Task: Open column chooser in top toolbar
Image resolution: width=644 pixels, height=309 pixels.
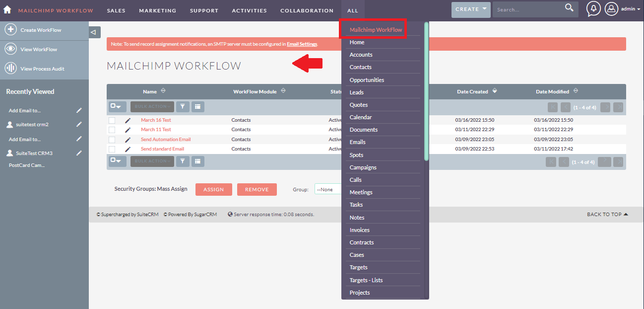Action: click(197, 106)
